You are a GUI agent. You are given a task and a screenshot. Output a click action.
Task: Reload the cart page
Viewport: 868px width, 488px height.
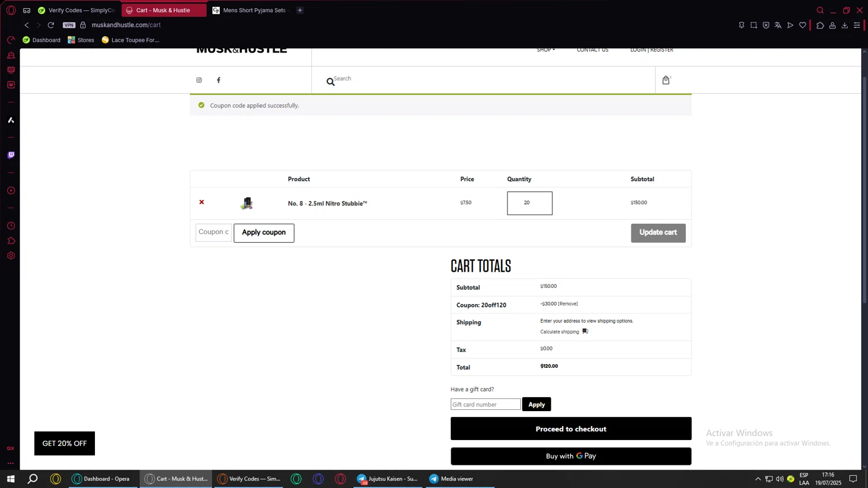pos(51,25)
